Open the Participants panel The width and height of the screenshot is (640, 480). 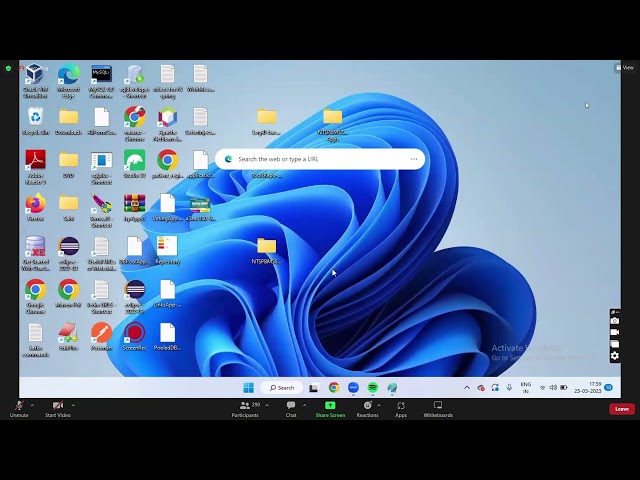245,407
